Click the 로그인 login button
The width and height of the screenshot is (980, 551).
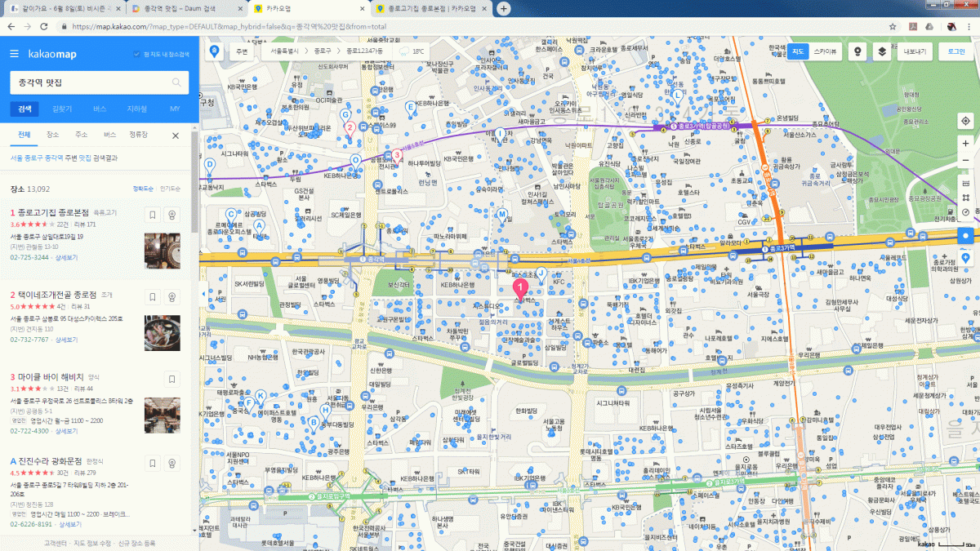(x=956, y=51)
